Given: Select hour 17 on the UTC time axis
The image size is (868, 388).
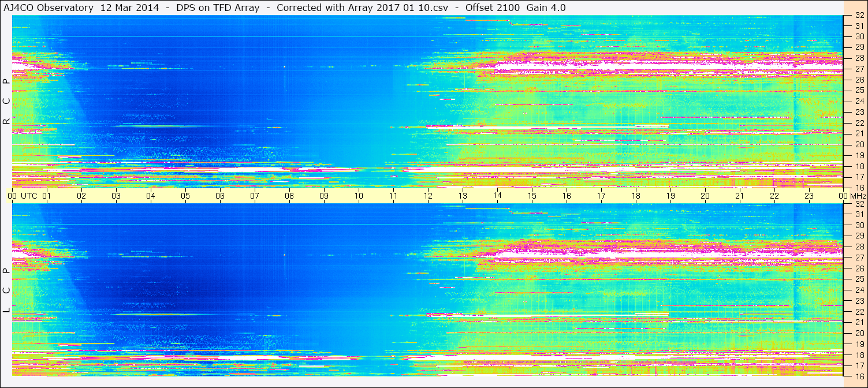Looking at the screenshot, I should [x=601, y=196].
